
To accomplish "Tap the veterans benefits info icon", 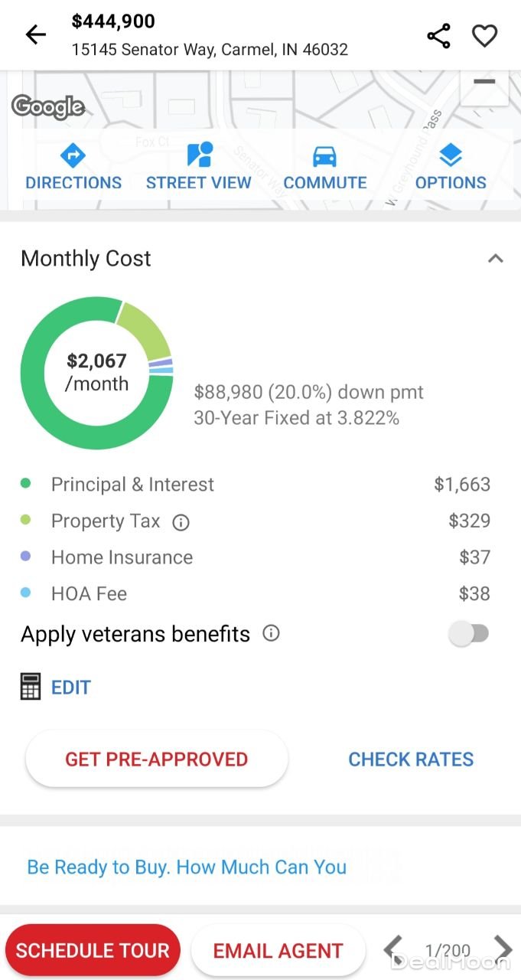I will click(x=271, y=634).
